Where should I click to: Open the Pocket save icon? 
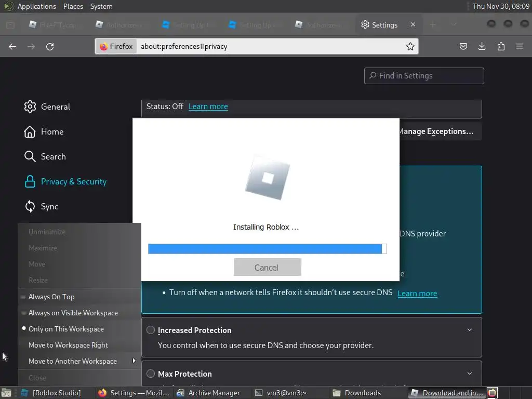click(x=463, y=46)
